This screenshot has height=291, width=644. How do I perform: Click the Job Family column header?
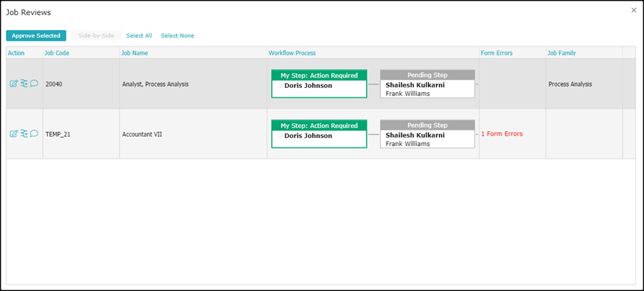point(562,53)
